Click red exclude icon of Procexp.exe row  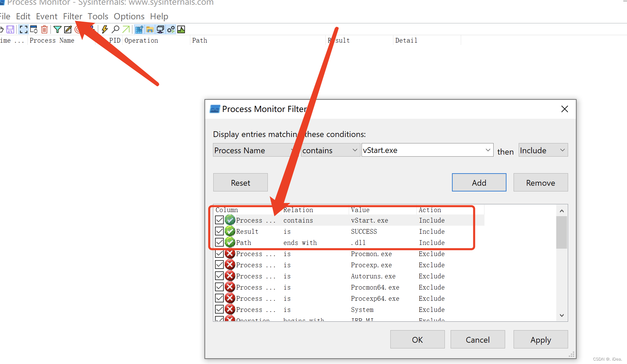click(x=230, y=265)
